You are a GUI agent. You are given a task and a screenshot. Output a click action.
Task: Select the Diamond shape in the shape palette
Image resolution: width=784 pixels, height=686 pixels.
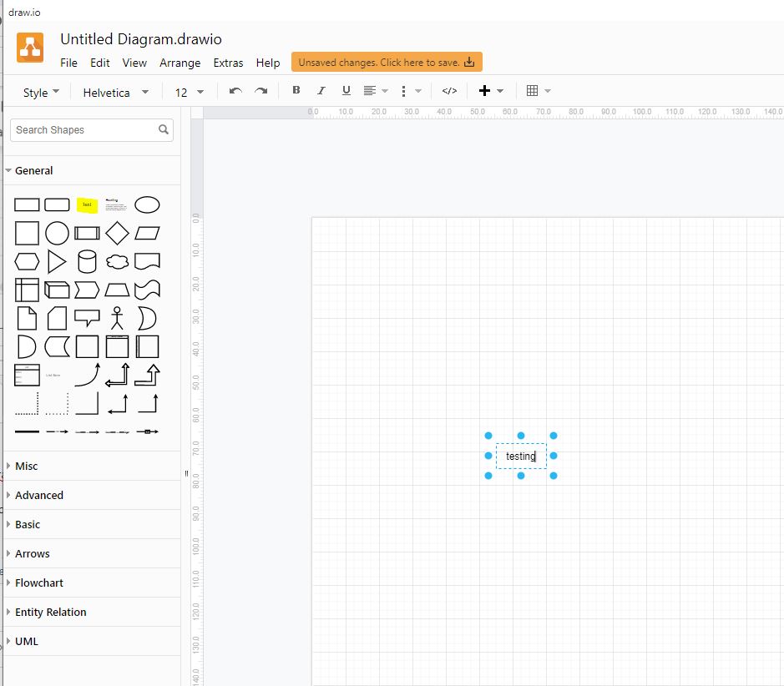point(117,233)
